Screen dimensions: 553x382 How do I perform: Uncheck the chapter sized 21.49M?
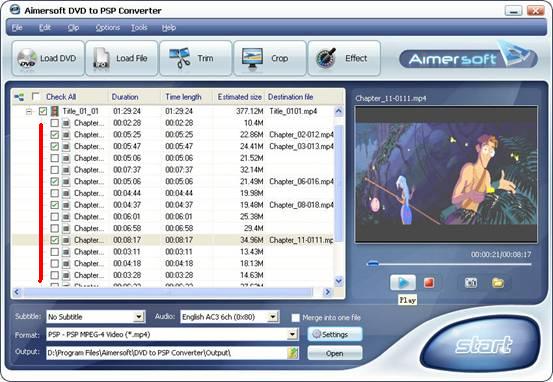pyautogui.click(x=54, y=182)
